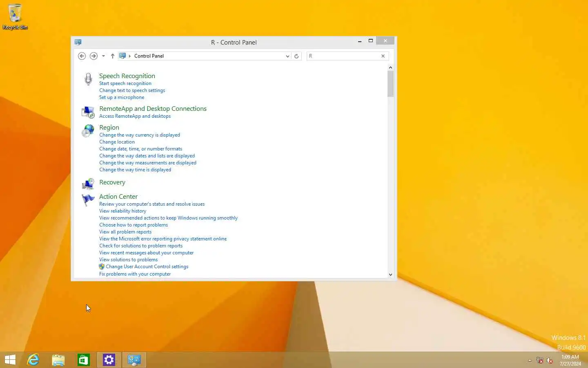
Task: Click Review your computer's status and resolve issues
Action: [152, 204]
